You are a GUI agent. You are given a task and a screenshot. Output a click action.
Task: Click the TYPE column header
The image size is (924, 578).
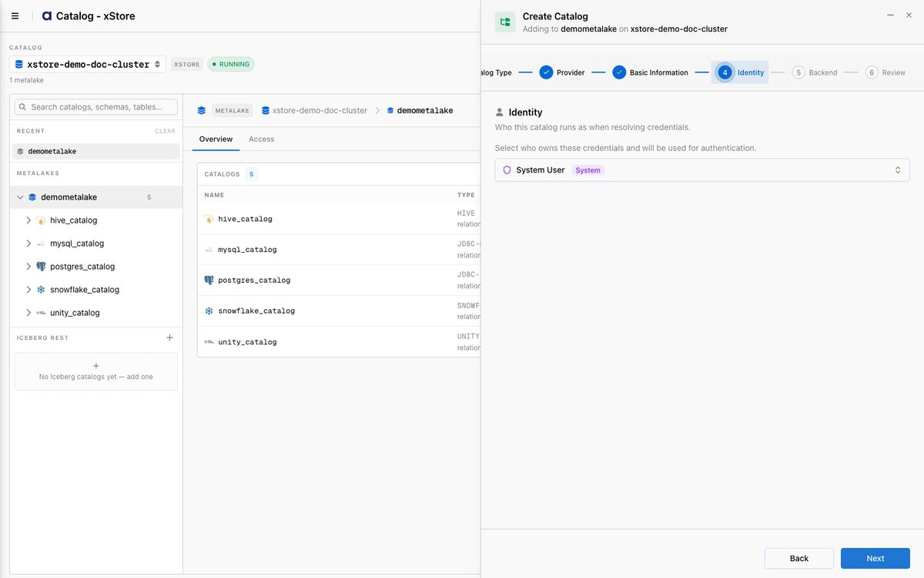pos(466,195)
